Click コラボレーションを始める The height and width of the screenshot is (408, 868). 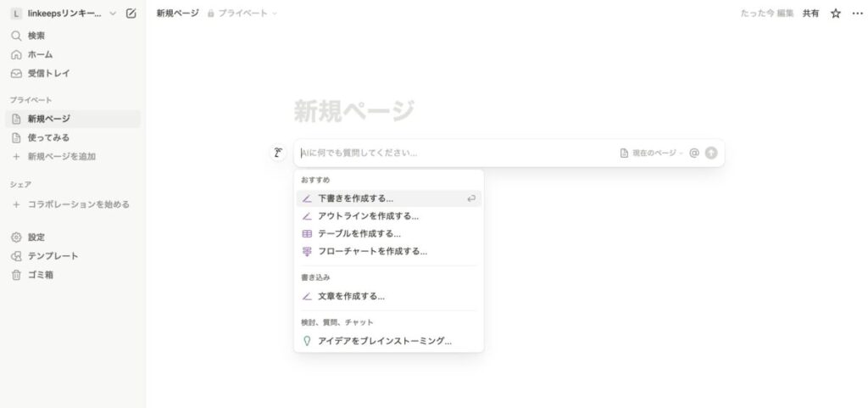click(73, 204)
